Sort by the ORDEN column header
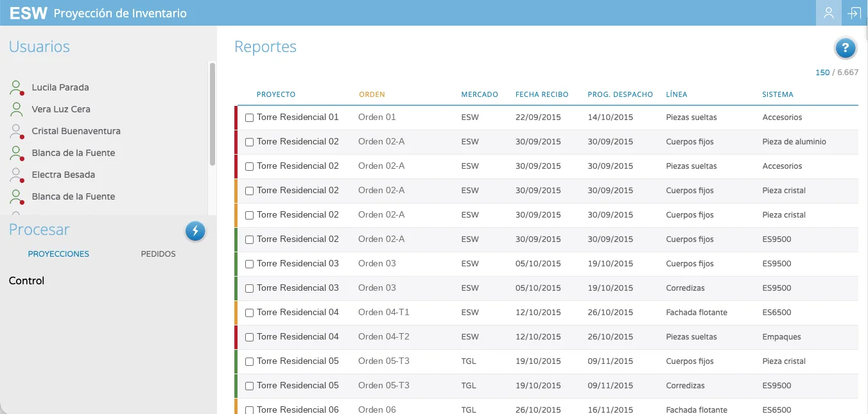 tap(372, 94)
